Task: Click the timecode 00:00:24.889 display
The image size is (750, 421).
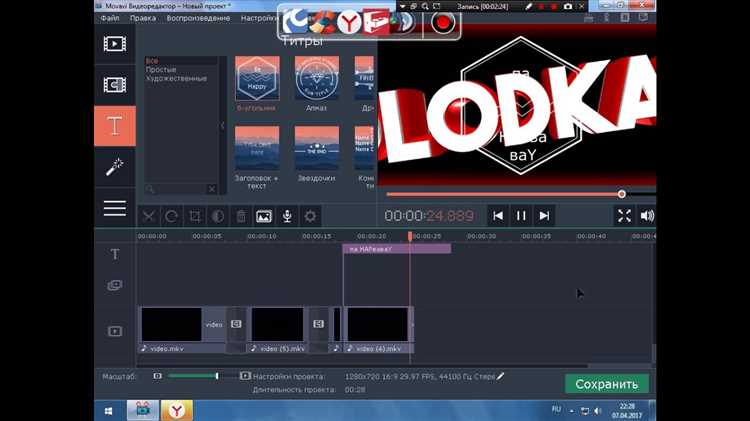Action: pos(429,216)
